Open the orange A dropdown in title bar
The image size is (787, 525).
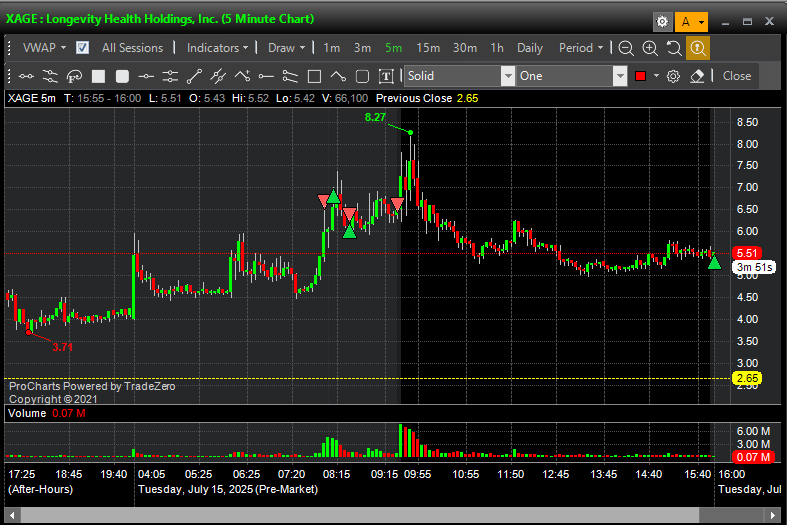coord(692,22)
